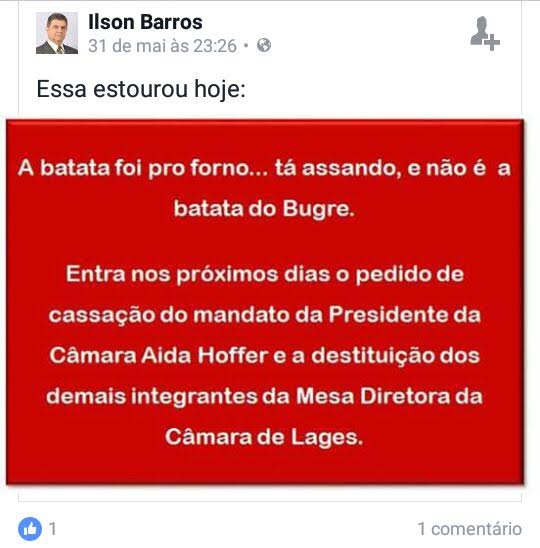
Task: Click the 'Entra nos próximos dias' line
Action: point(265,274)
